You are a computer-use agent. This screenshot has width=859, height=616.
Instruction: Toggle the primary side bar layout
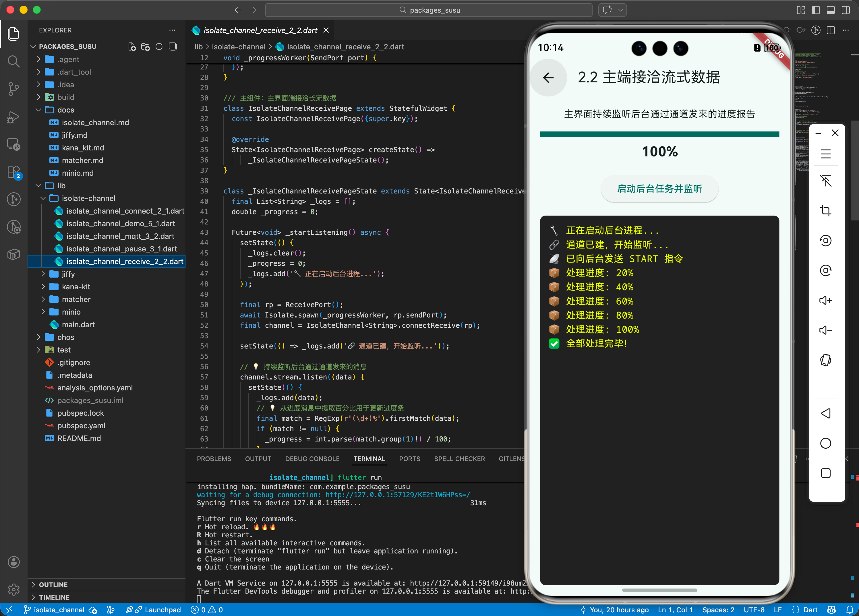[x=816, y=10]
